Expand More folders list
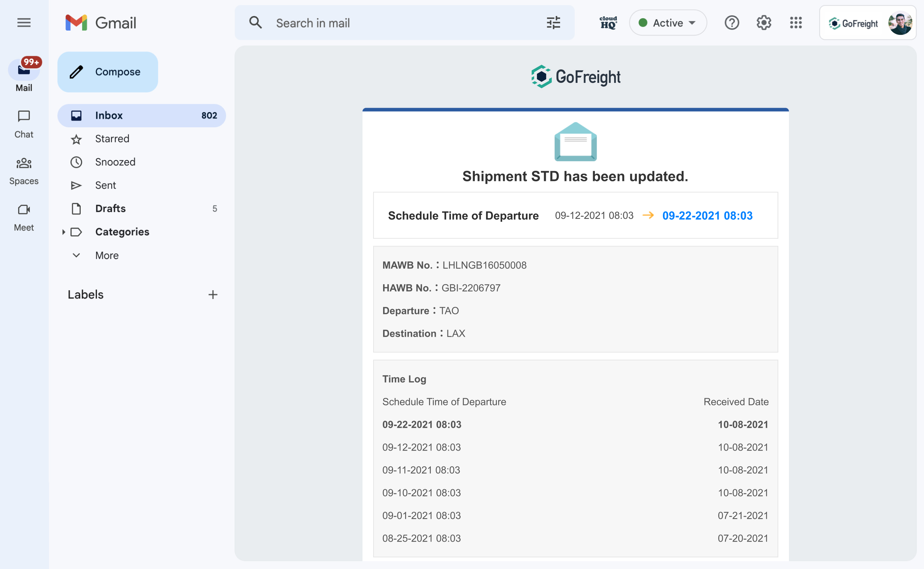This screenshot has height=569, width=924. [107, 256]
